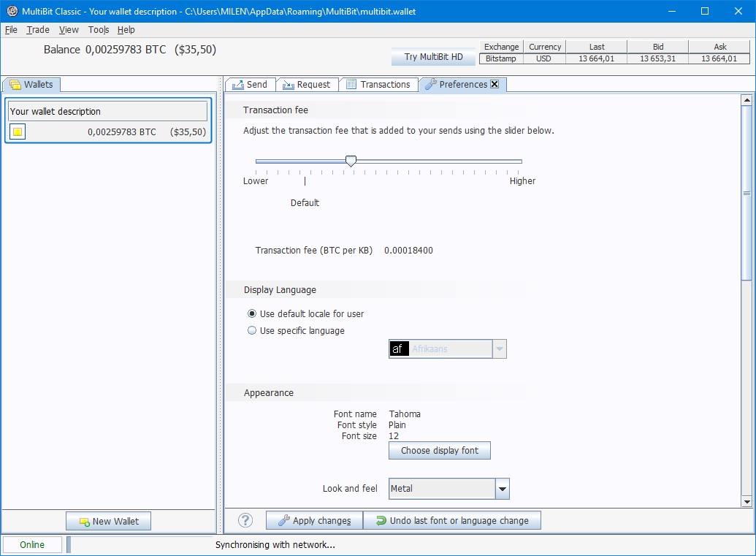The height and width of the screenshot is (556, 756).
Task: Click 'Synchronising with network...' status text
Action: [x=275, y=545]
